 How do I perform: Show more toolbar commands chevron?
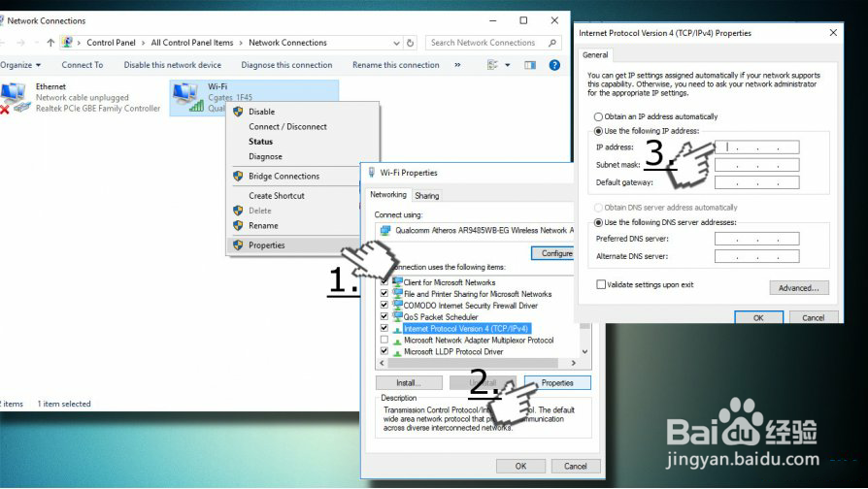pos(457,65)
